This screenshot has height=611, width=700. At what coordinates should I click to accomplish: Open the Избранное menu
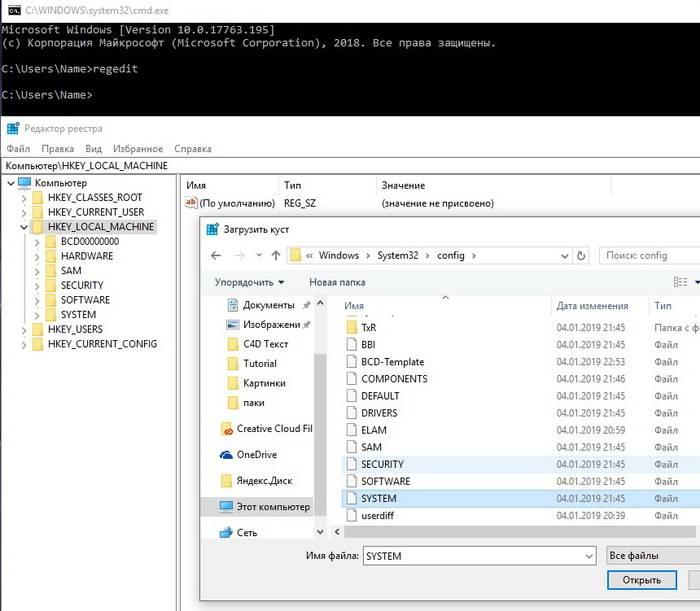coord(138,149)
